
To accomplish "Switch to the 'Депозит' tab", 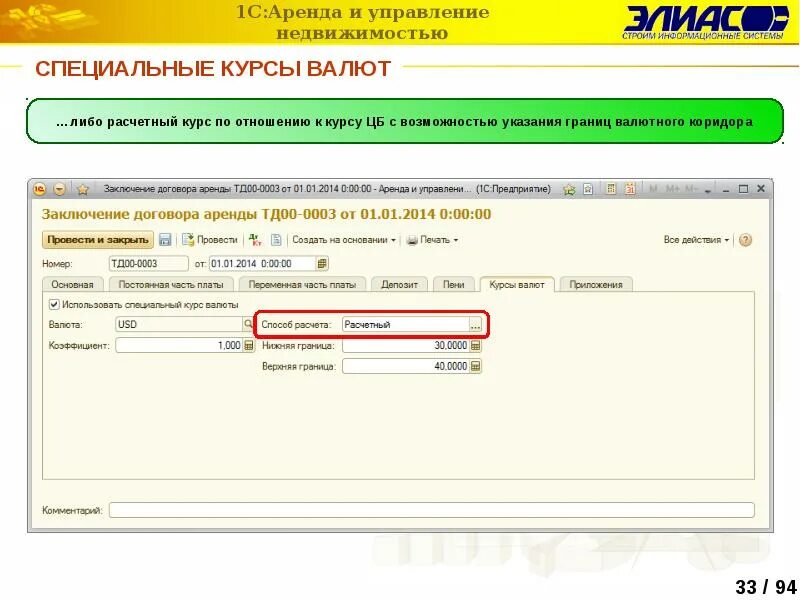I will pyautogui.click(x=399, y=284).
